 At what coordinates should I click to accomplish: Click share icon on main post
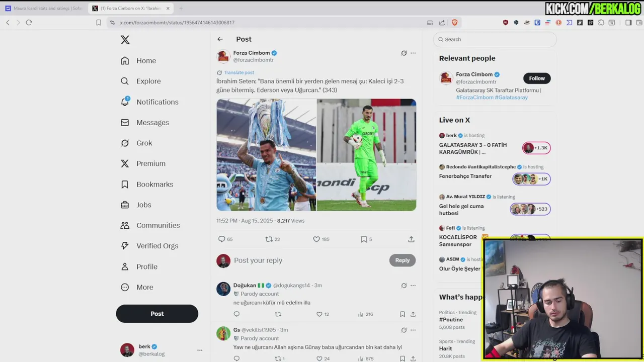click(x=411, y=239)
